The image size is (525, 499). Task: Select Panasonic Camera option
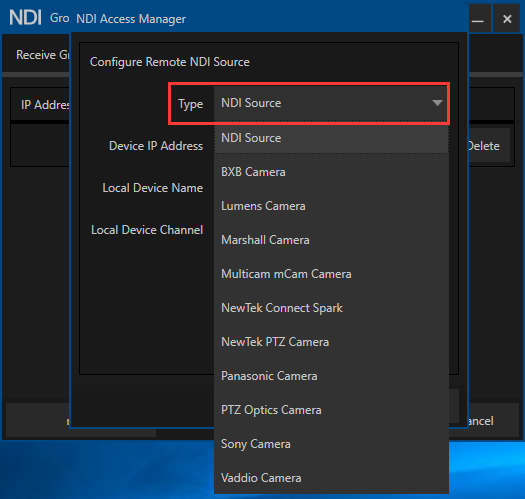331,376
